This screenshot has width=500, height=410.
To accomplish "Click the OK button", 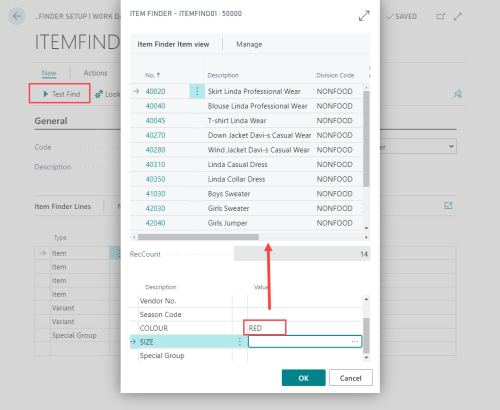I will pyautogui.click(x=303, y=378).
